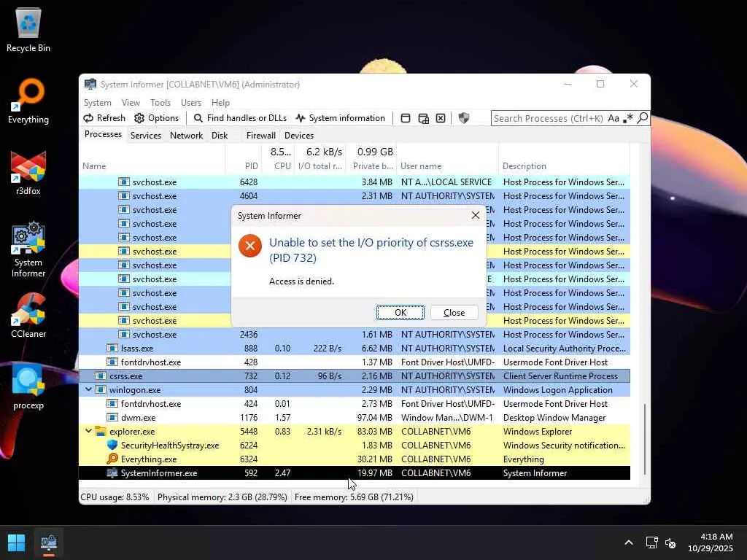Focus the Search Processes input field
747x560 pixels.
549,118
